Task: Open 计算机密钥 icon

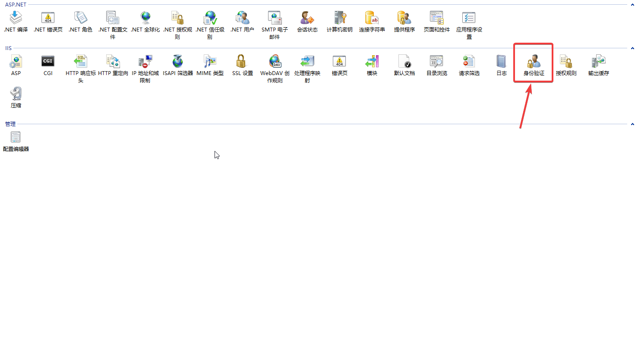Action: point(340,18)
